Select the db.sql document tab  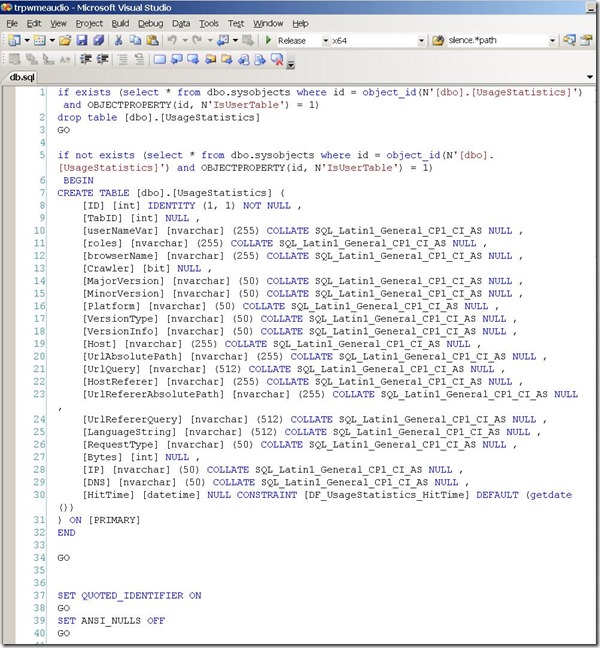tap(22, 77)
